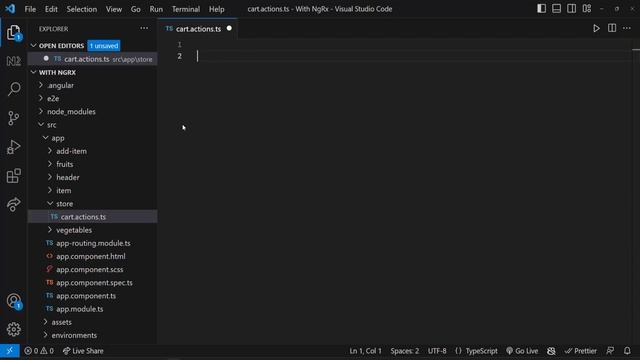The width and height of the screenshot is (640, 360).
Task: Expand the add-item folder
Action: pyautogui.click(x=71, y=151)
